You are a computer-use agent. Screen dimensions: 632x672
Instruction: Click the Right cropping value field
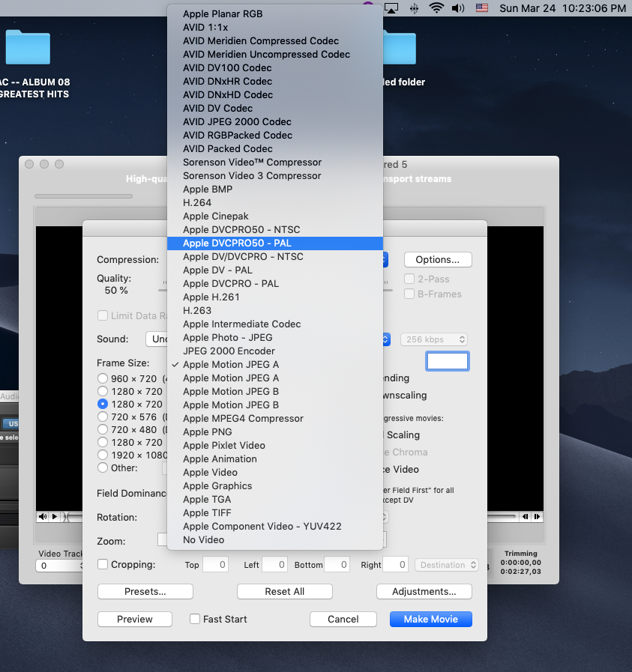click(395, 564)
